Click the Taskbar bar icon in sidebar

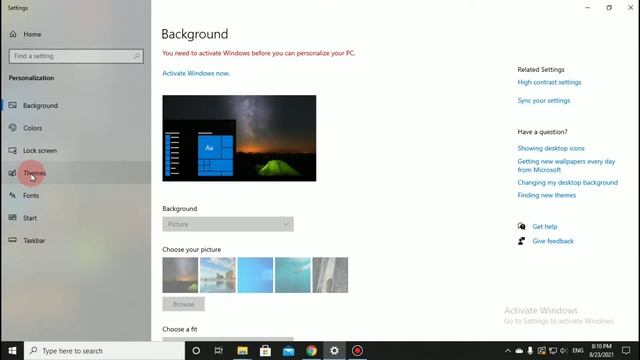click(x=13, y=240)
